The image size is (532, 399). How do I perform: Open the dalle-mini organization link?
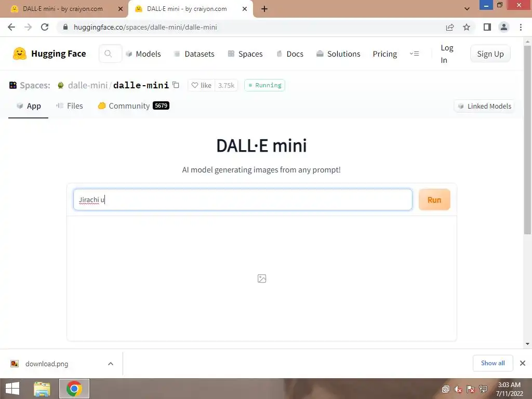click(87, 85)
